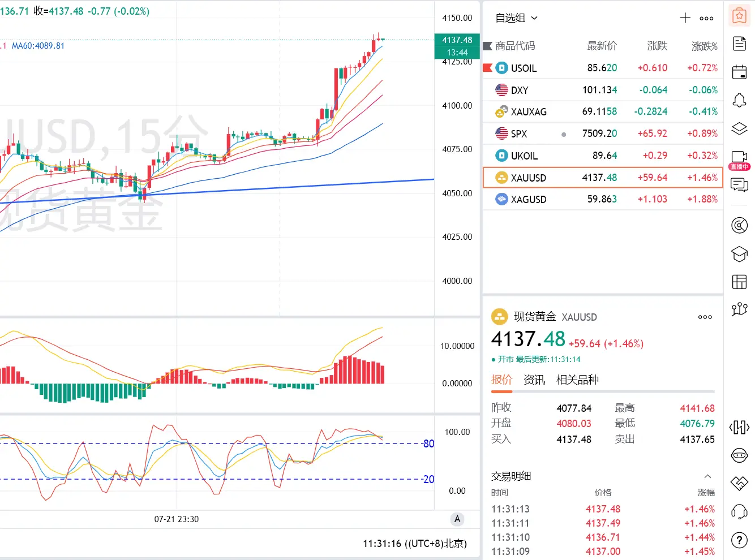Select the SPX watchlist row

coord(603,133)
